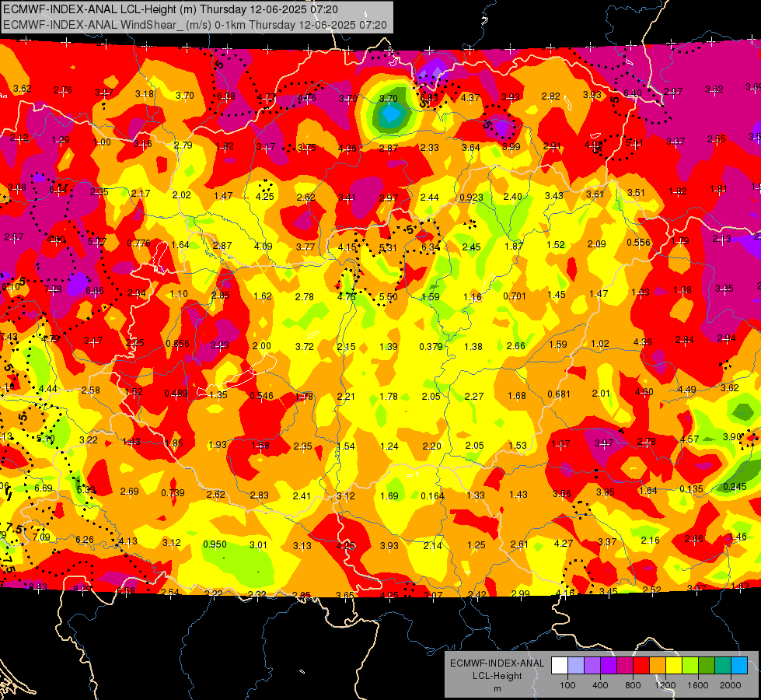Viewport: 761px width, 700px height.
Task: Click the LCL-Height title line in header
Action: pos(170,9)
